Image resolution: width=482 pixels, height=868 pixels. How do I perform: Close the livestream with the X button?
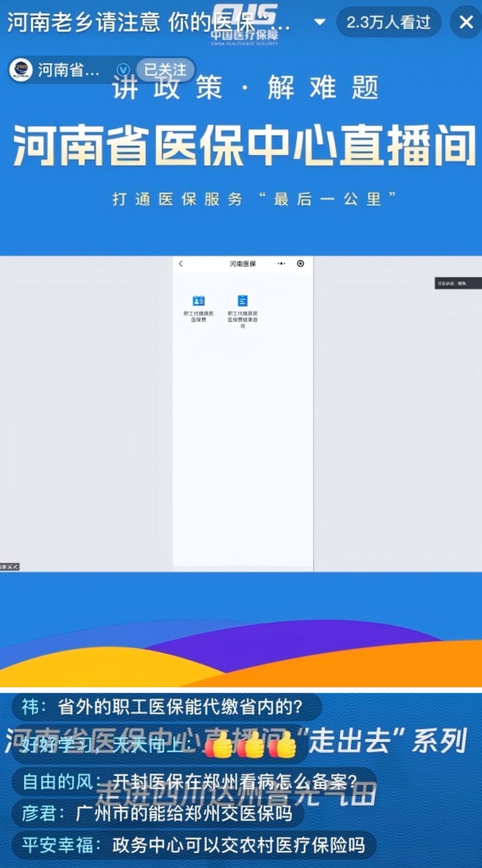click(466, 22)
